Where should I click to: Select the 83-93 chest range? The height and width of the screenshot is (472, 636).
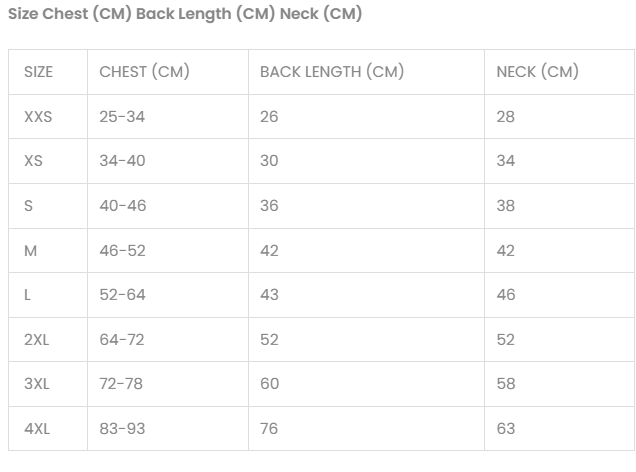(x=122, y=429)
